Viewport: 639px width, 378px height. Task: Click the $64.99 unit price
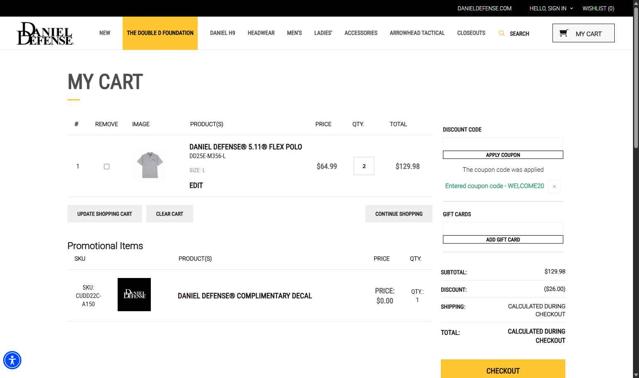pyautogui.click(x=327, y=166)
